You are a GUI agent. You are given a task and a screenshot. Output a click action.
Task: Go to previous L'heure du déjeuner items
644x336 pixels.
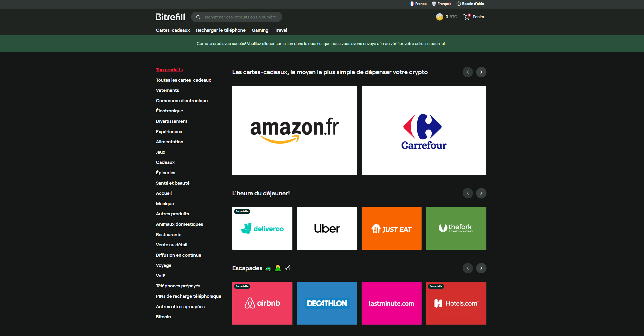click(x=468, y=193)
